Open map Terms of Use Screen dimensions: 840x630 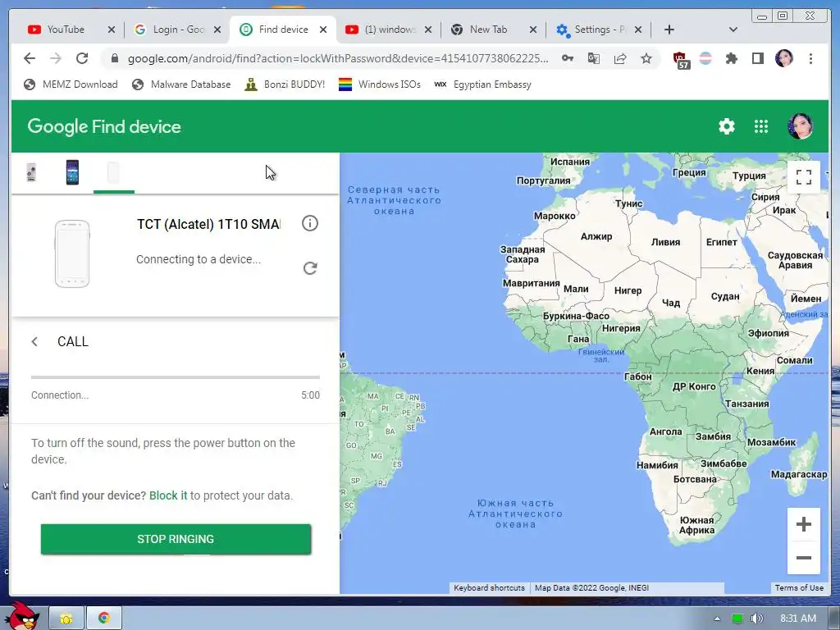pyautogui.click(x=799, y=587)
